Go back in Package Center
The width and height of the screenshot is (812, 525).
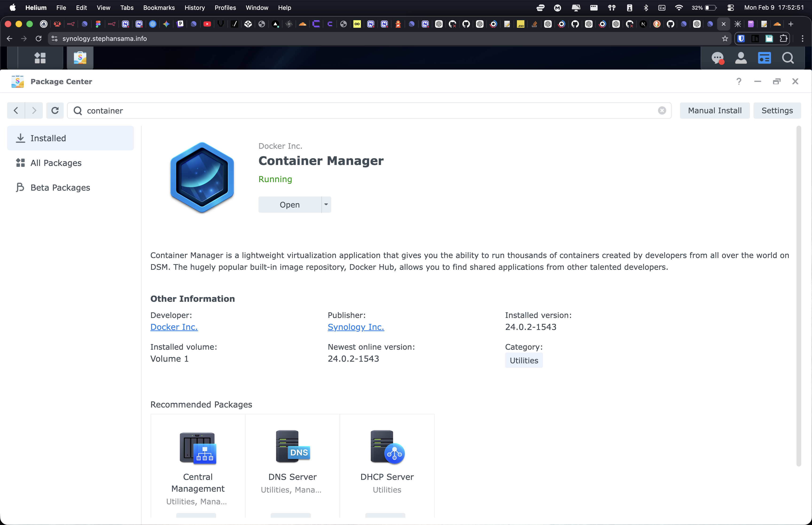16,110
